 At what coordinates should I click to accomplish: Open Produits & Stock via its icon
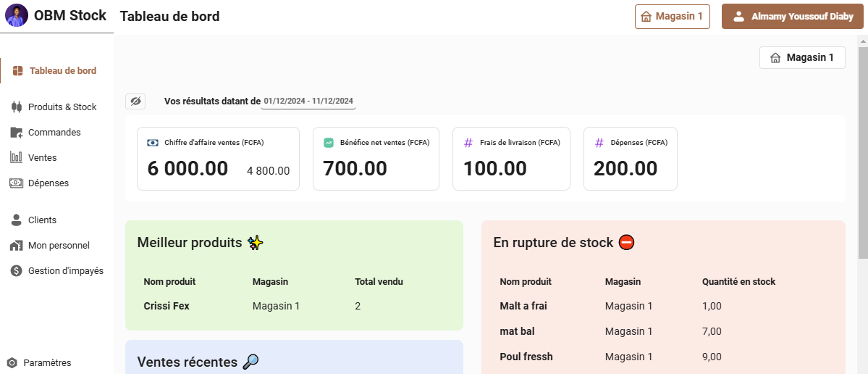tap(16, 107)
